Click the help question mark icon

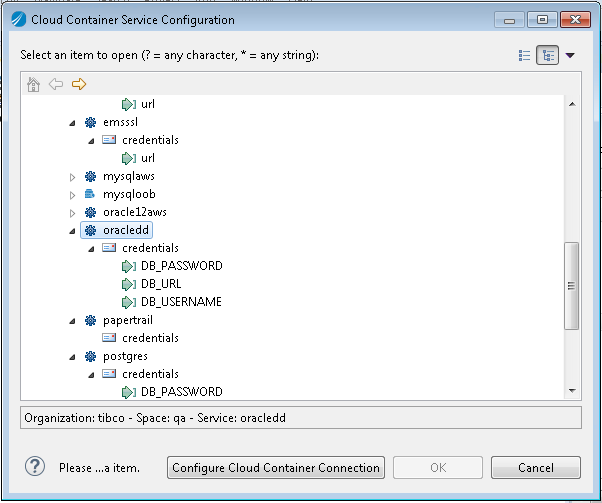pos(35,467)
